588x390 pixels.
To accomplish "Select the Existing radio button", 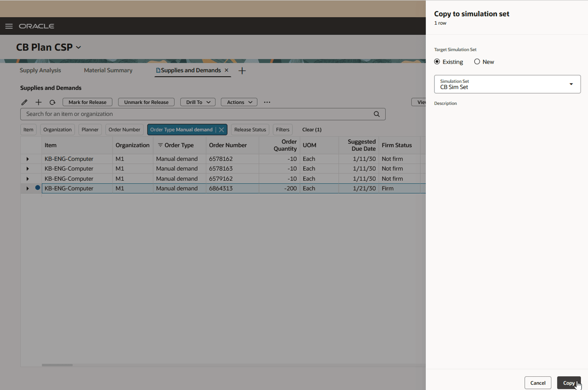I will coord(437,62).
